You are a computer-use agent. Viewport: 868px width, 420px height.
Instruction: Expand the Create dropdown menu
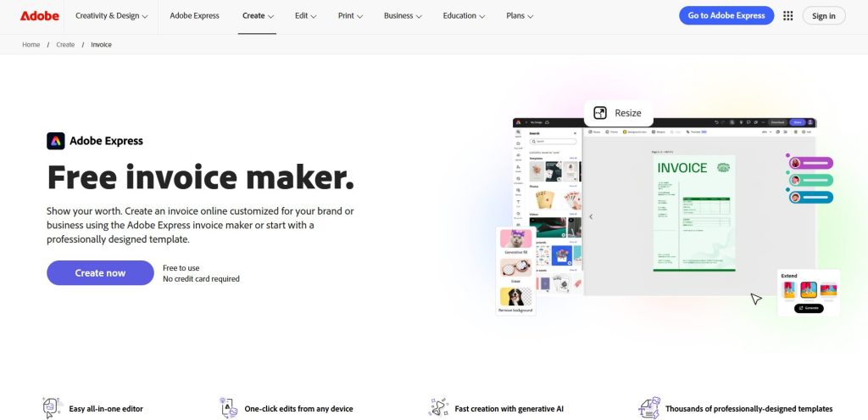(x=258, y=15)
